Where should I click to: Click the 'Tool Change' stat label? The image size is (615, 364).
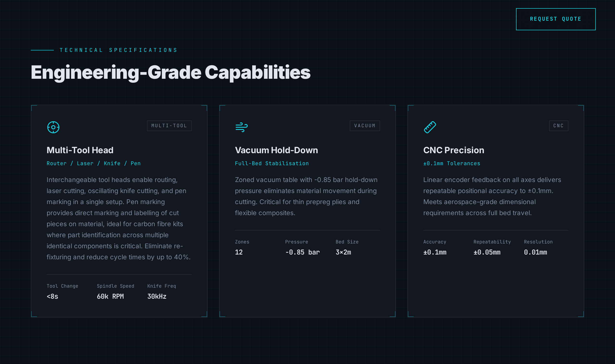point(62,286)
